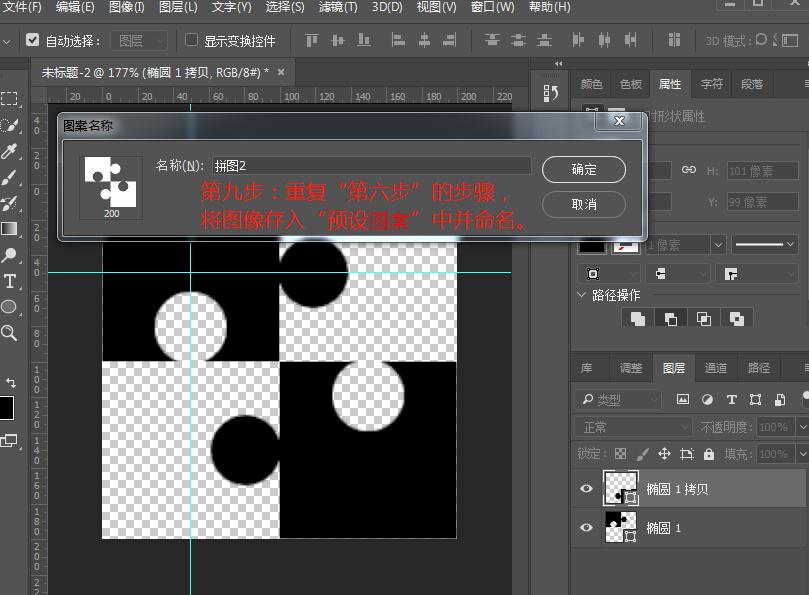The height and width of the screenshot is (595, 809).
Task: Select the Rectangular Marquee tool
Action: tap(10, 96)
